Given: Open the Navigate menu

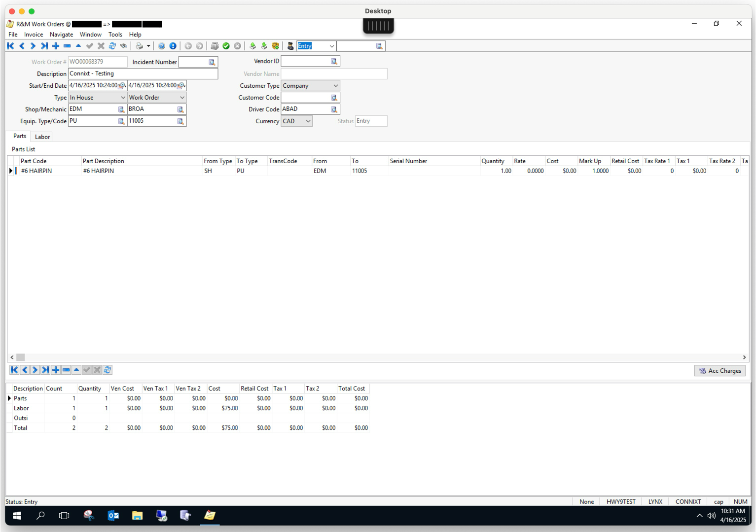Looking at the screenshot, I should click(x=61, y=35).
